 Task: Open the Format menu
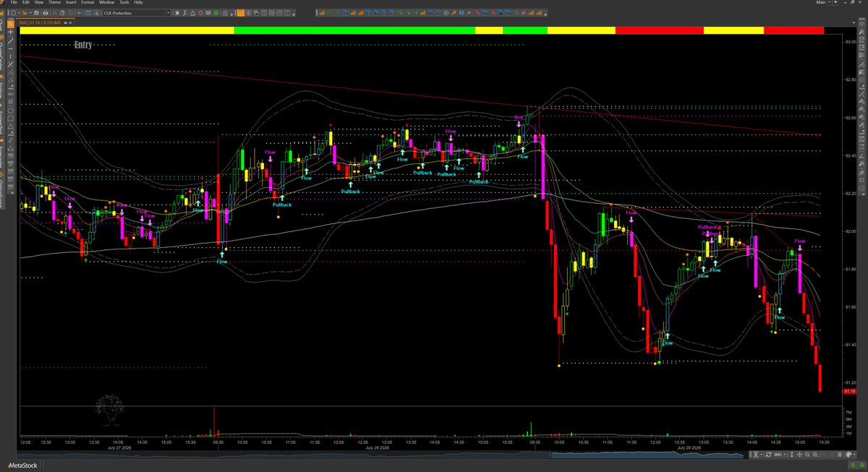[88, 2]
